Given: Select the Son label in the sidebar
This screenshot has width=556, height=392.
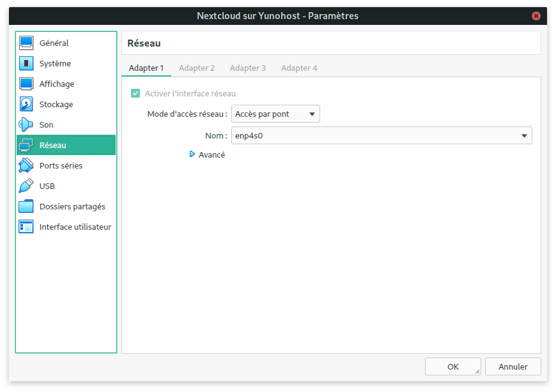Looking at the screenshot, I should tap(47, 125).
